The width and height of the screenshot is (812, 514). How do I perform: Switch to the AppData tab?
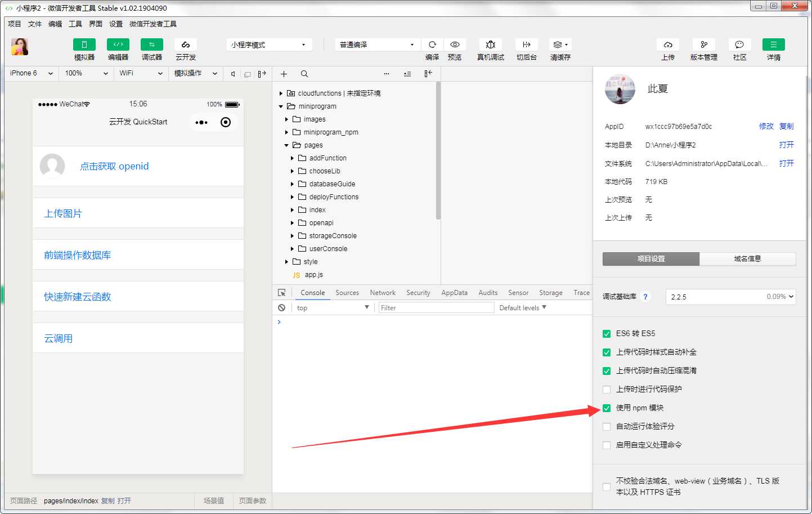point(454,293)
